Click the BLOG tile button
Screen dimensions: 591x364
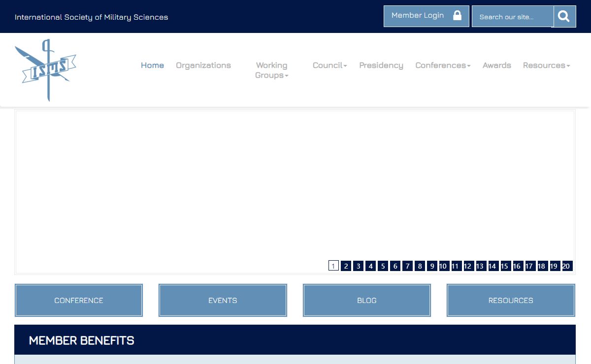367,300
